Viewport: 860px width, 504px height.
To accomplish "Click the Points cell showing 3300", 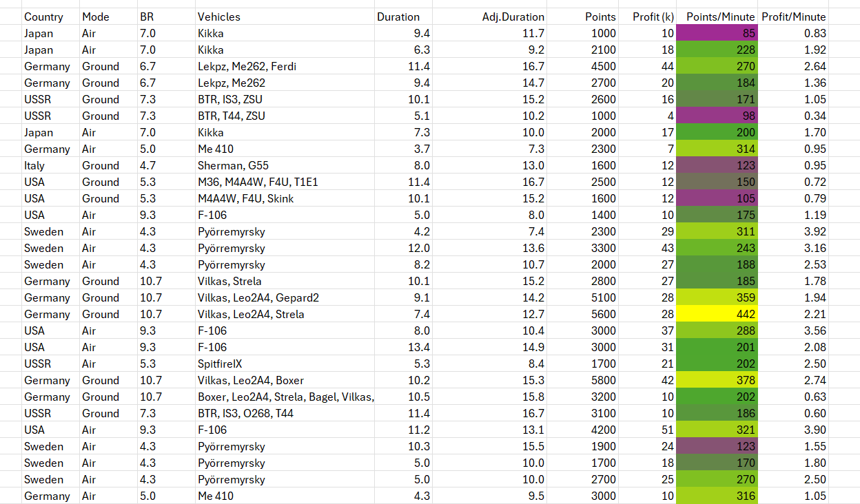I will point(583,248).
